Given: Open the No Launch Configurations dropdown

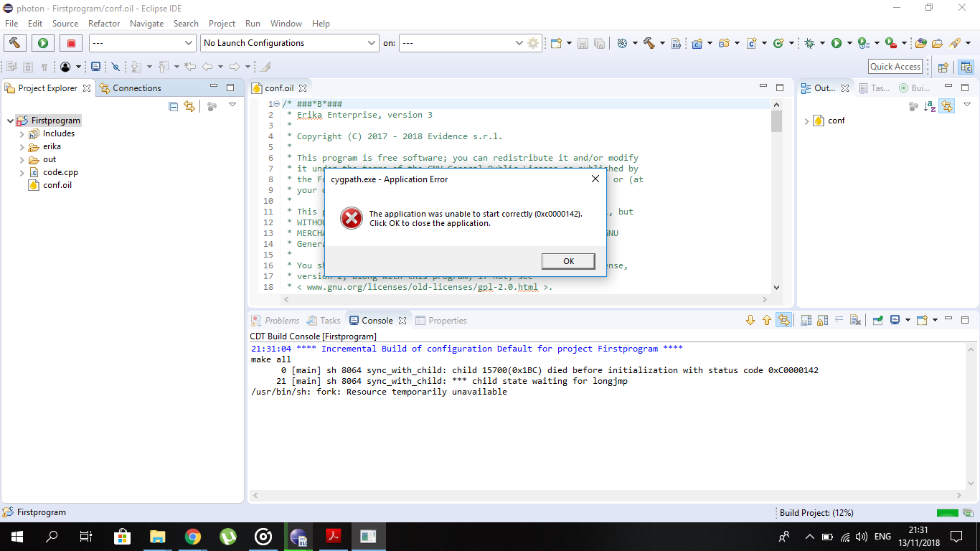Looking at the screenshot, I should [x=290, y=43].
